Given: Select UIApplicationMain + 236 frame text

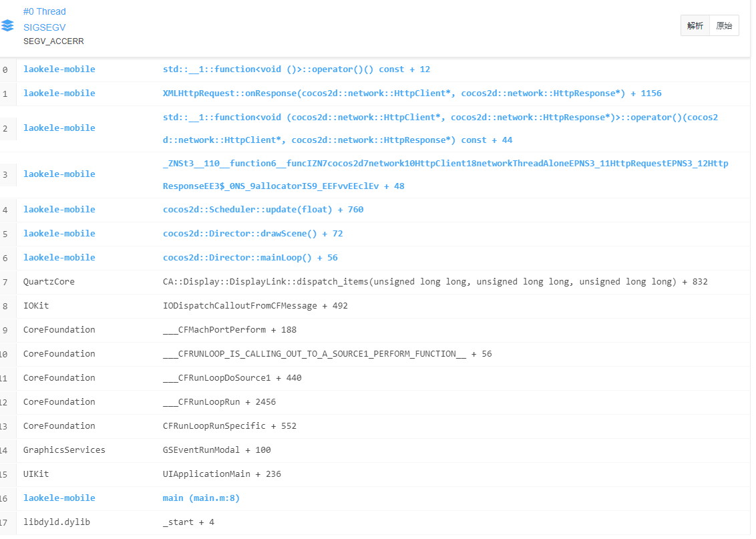Looking at the screenshot, I should pos(222,474).
